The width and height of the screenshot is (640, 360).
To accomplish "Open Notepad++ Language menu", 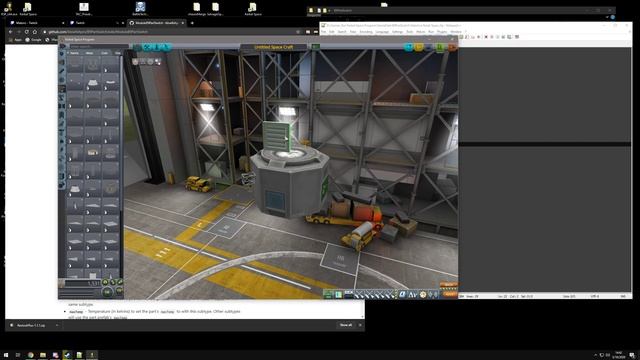I will click(x=382, y=32).
